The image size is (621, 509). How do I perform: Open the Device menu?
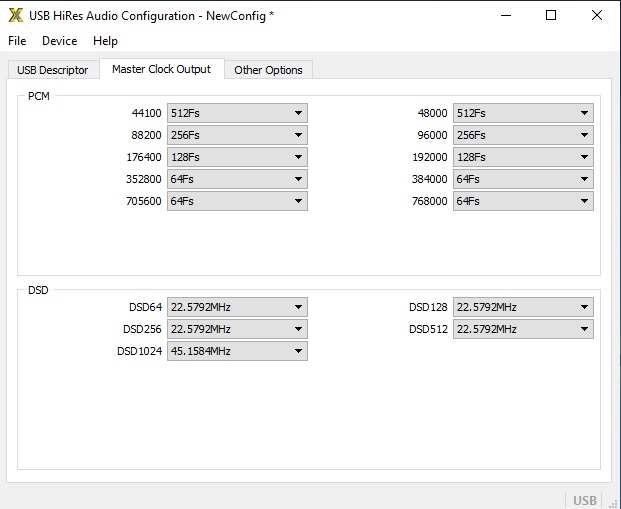60,41
